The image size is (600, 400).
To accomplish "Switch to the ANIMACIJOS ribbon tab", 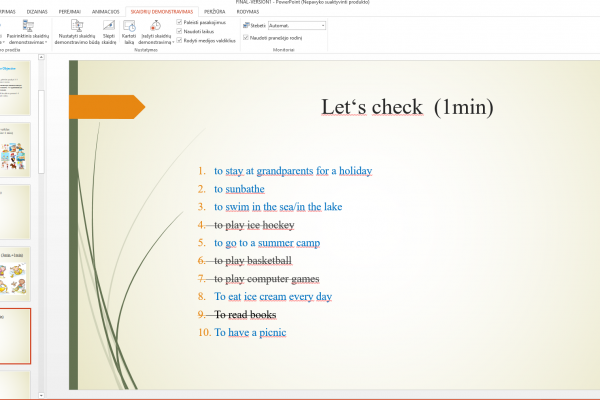I will pyautogui.click(x=106, y=12).
